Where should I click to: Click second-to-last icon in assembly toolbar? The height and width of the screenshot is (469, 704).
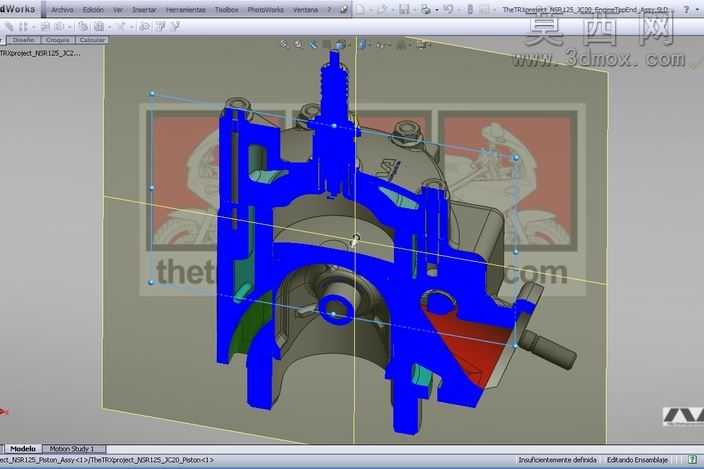160,27
